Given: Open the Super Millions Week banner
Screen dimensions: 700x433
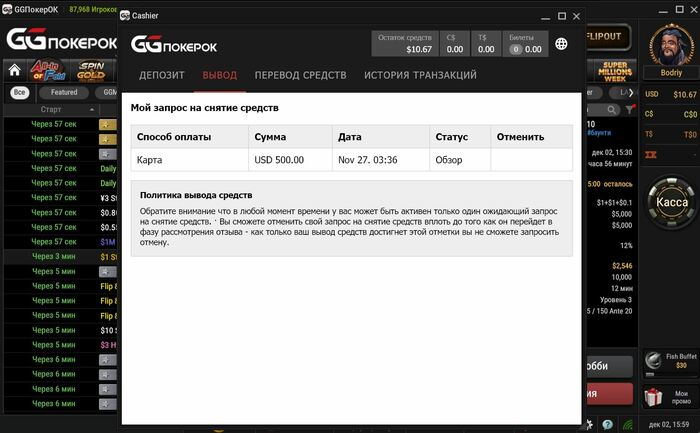Looking at the screenshot, I should pos(615,71).
